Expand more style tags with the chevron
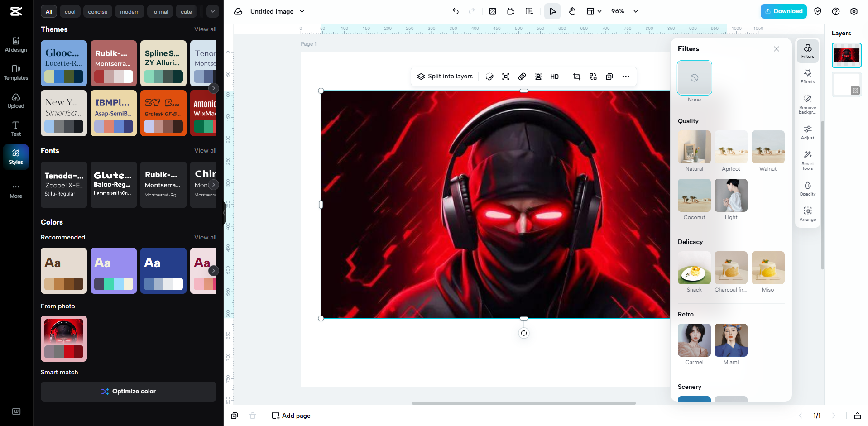868x426 pixels. [x=212, y=11]
